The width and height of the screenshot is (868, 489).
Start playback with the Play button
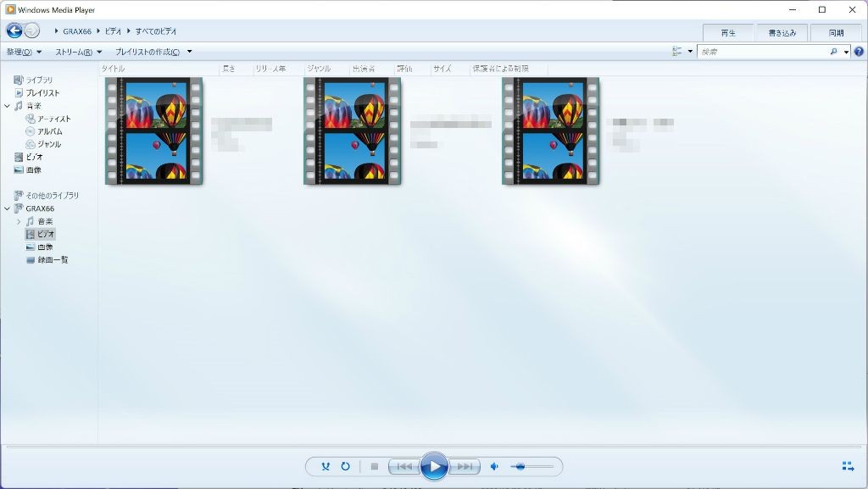[434, 466]
